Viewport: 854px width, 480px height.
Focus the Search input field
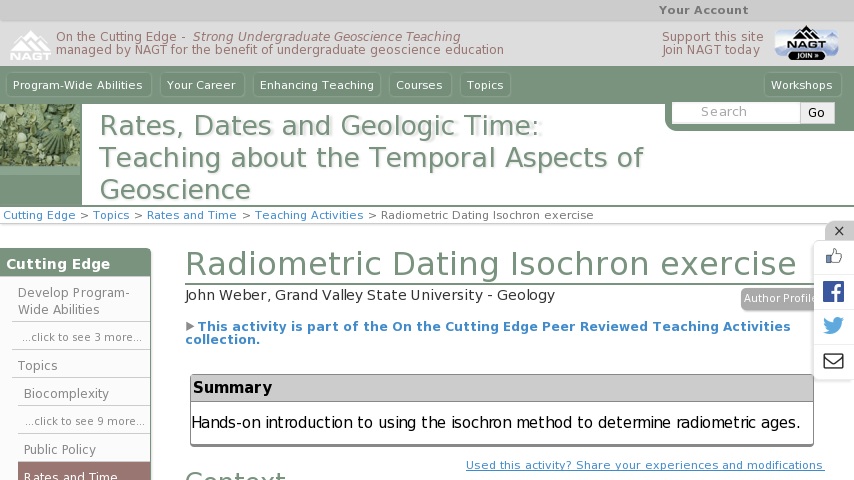(736, 112)
